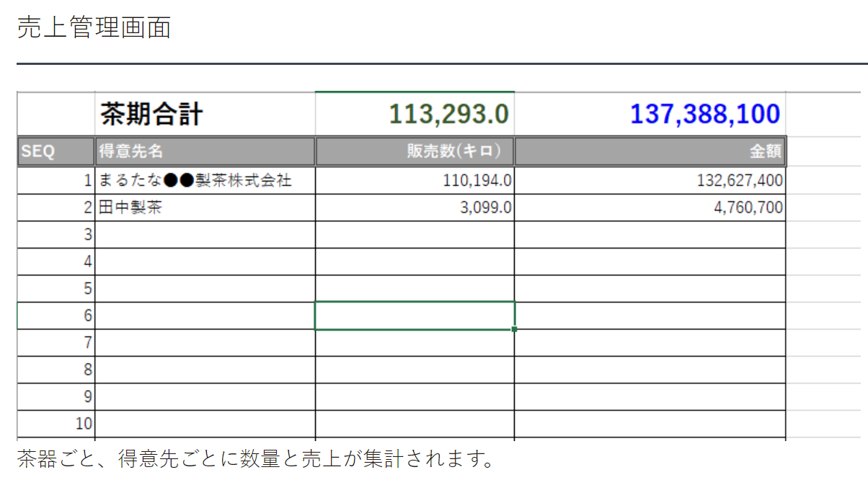Click the 3,099.0 sales quantity cell
This screenshot has width=868, height=493.
point(415,208)
